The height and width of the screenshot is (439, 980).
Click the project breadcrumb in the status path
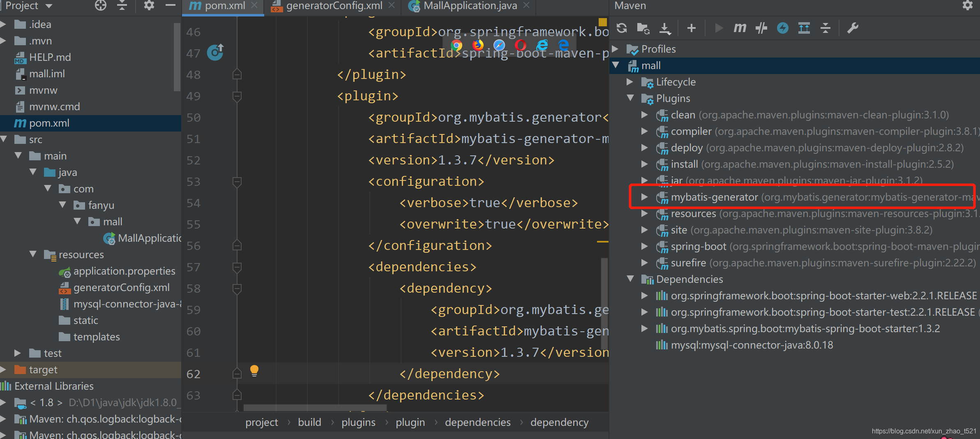coord(261,422)
